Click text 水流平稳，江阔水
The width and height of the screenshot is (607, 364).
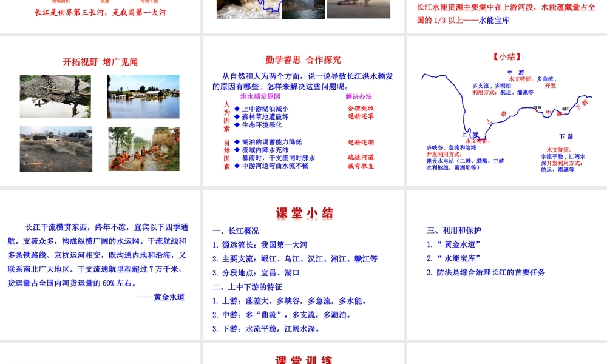click(x=563, y=157)
